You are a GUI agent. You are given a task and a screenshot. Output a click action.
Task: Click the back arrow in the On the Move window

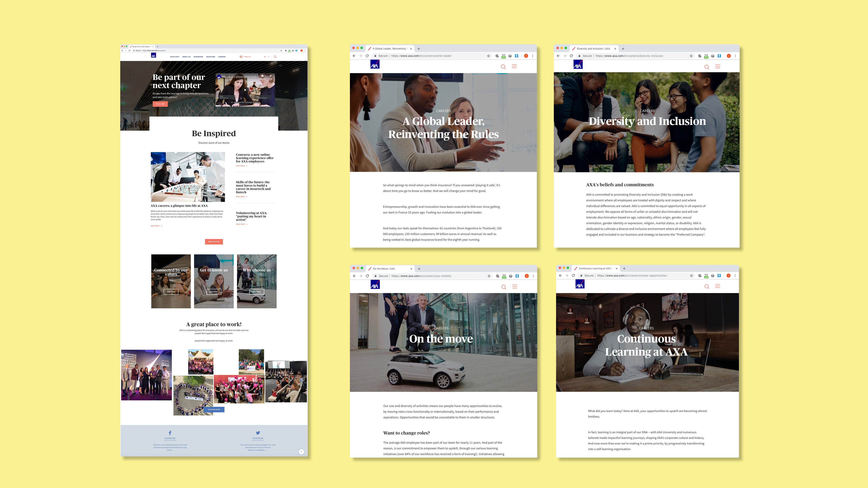tap(354, 276)
